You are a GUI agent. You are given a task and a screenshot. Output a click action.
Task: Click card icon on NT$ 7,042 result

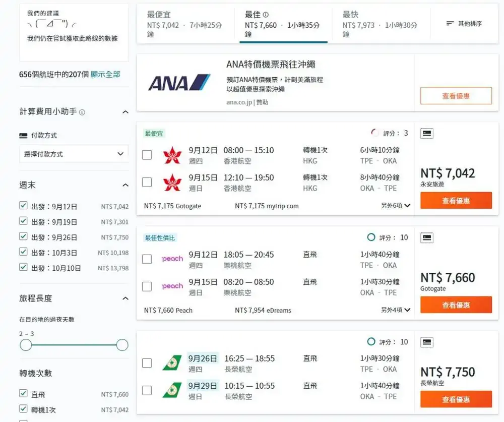[427, 133]
